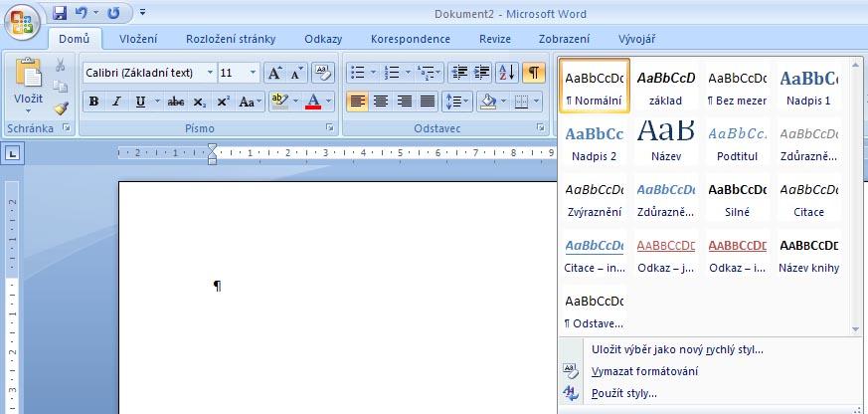This screenshot has height=414, width=868.
Task: Apply red font color button
Action: tap(313, 102)
